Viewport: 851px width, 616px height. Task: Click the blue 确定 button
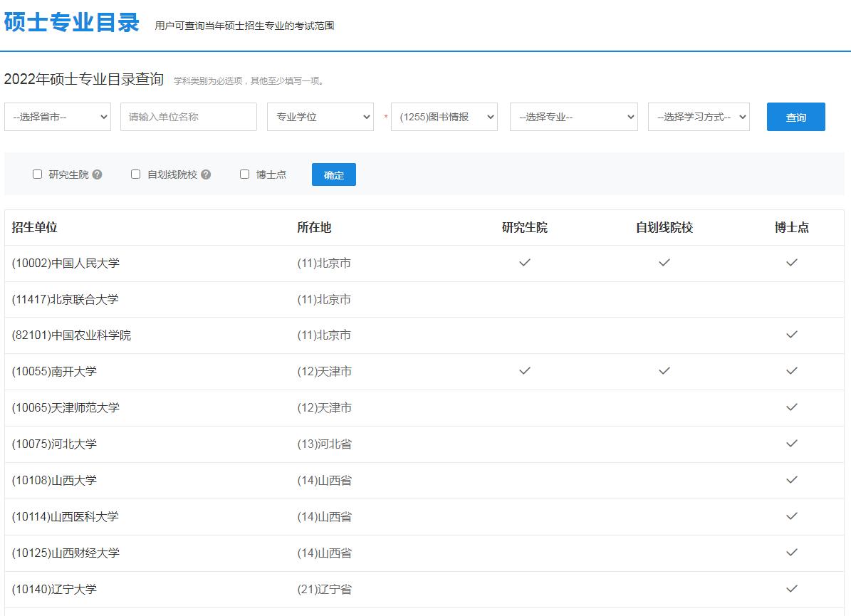pos(334,174)
